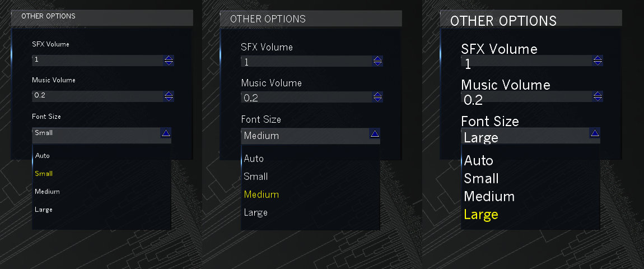Collapse the Font Size dropdown showing Small
Screen dimensions: 644x269
(166, 133)
